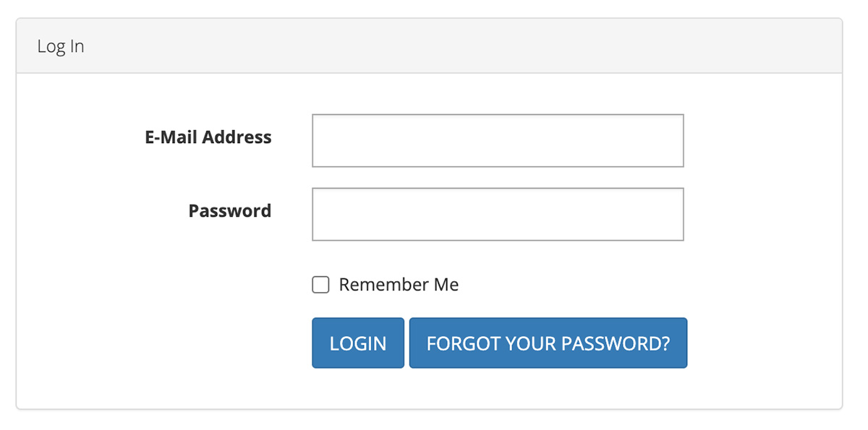Toggle the checkbox beside Remember Me
This screenshot has height=430, width=868.
coord(320,285)
